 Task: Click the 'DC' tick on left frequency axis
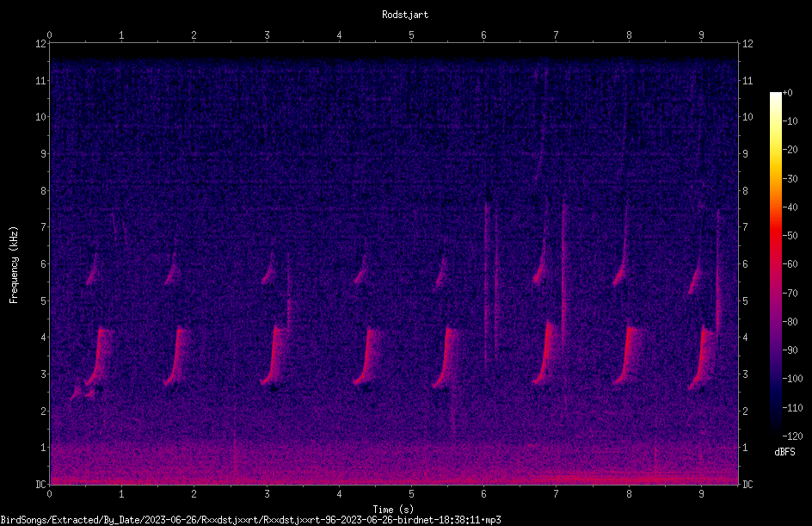[x=40, y=485]
